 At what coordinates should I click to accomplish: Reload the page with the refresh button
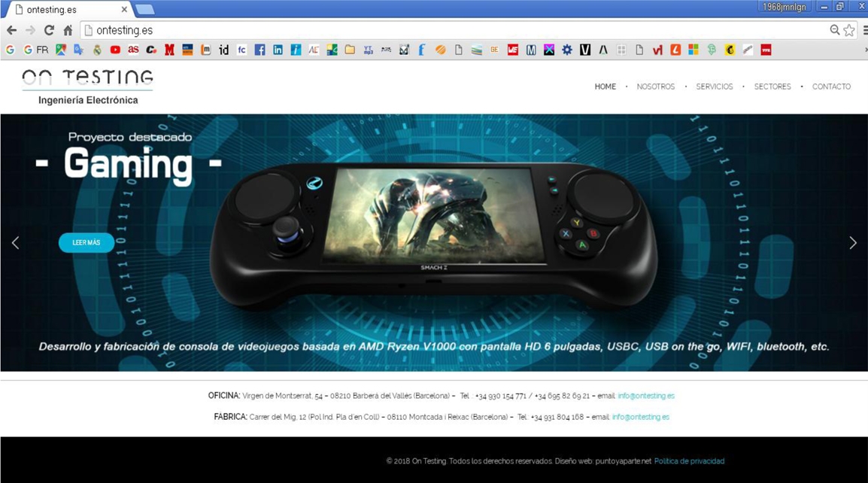pos(49,30)
